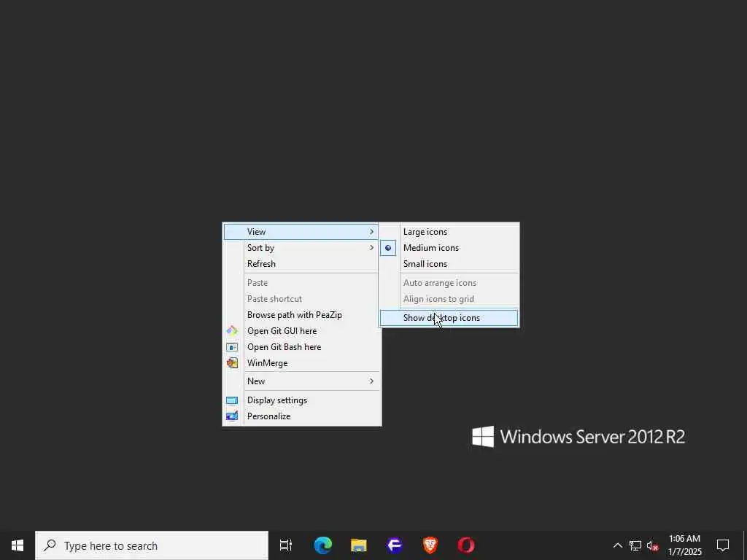Image resolution: width=747 pixels, height=560 pixels.
Task: Click the Git Bash icon in menu
Action: tap(232, 347)
